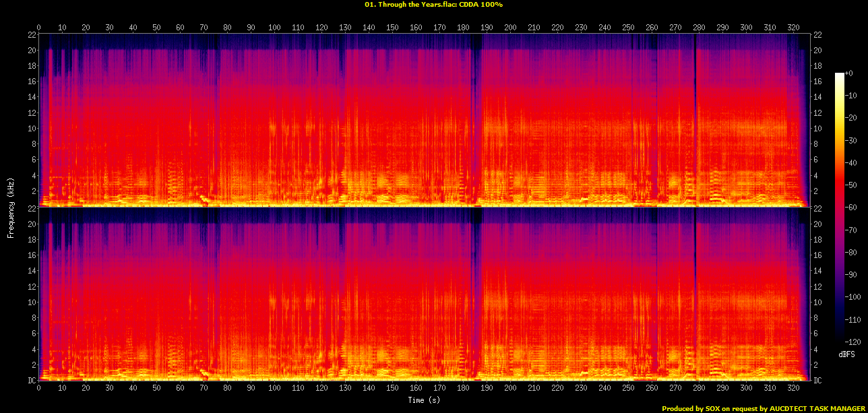
Task: Click the 'Produced by SOX' footer text
Action: coord(764,408)
